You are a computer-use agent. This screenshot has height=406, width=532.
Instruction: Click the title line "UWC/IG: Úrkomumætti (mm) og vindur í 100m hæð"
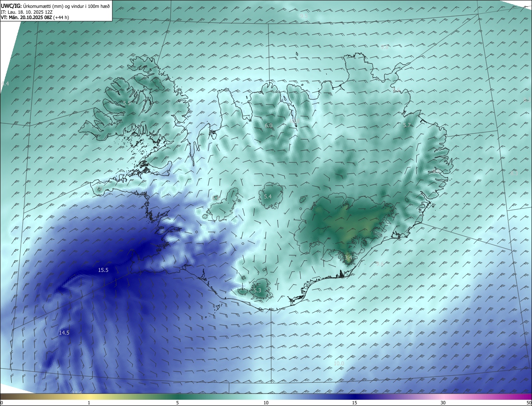[55, 5]
